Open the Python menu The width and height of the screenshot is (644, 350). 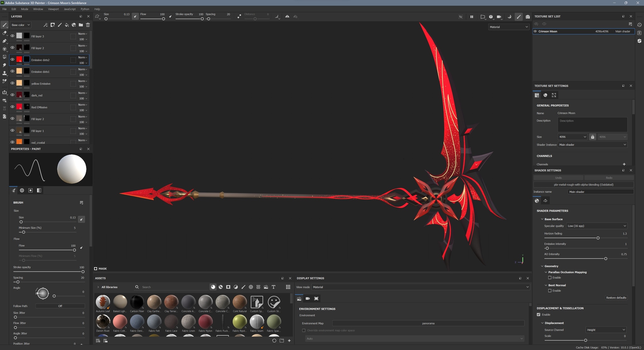click(85, 9)
